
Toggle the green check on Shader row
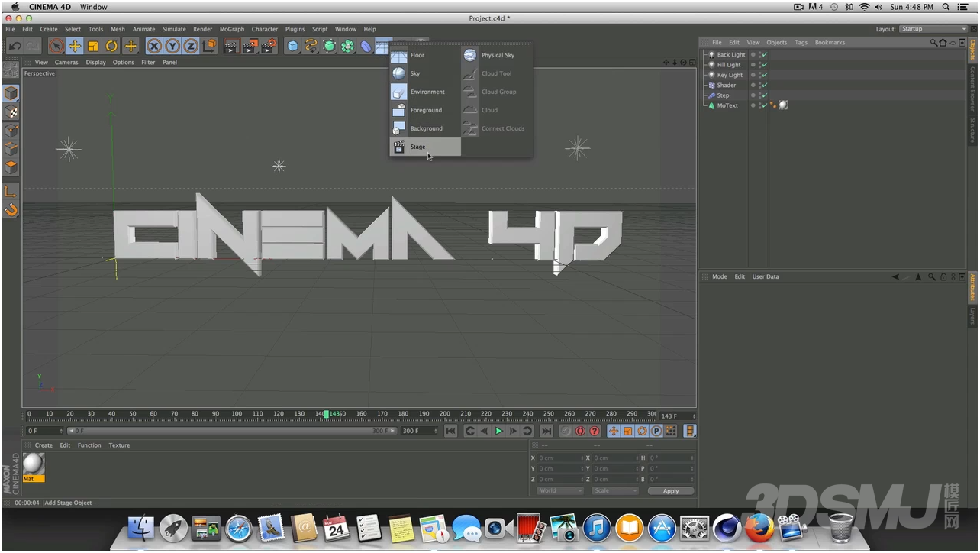(x=765, y=85)
